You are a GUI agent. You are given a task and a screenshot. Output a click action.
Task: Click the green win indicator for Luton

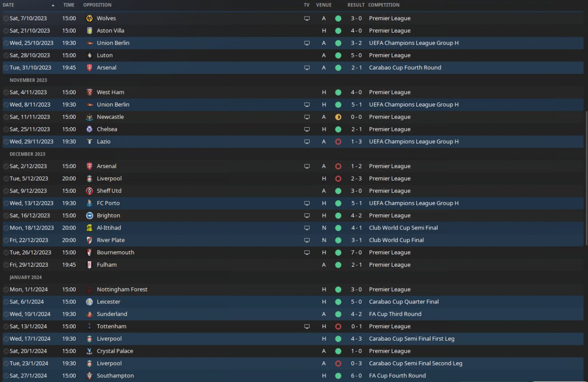(x=338, y=56)
